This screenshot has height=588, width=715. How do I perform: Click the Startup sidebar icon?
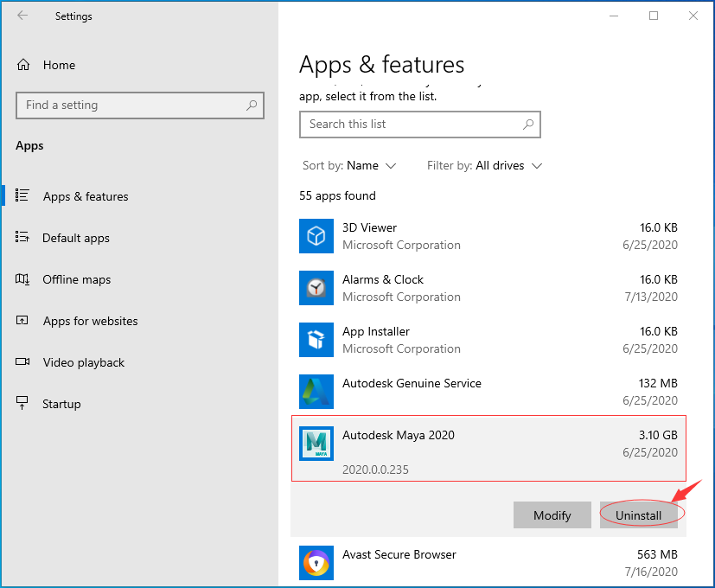click(22, 403)
